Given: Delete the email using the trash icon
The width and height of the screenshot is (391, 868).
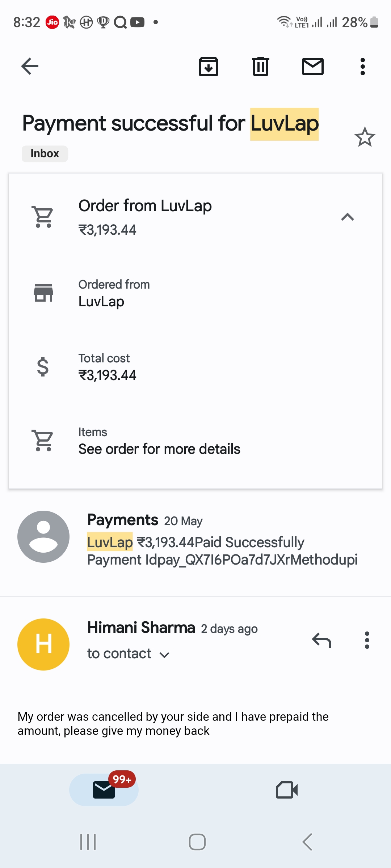Looking at the screenshot, I should point(261,67).
